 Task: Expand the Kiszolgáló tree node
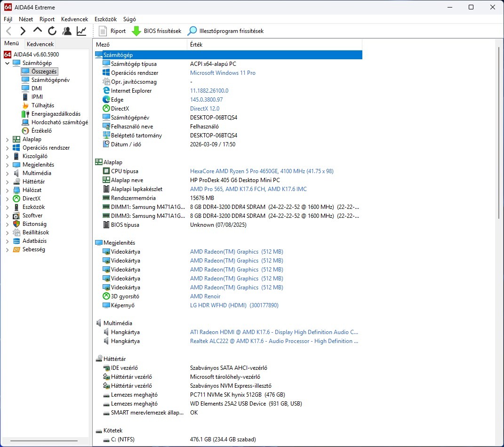(x=7, y=157)
